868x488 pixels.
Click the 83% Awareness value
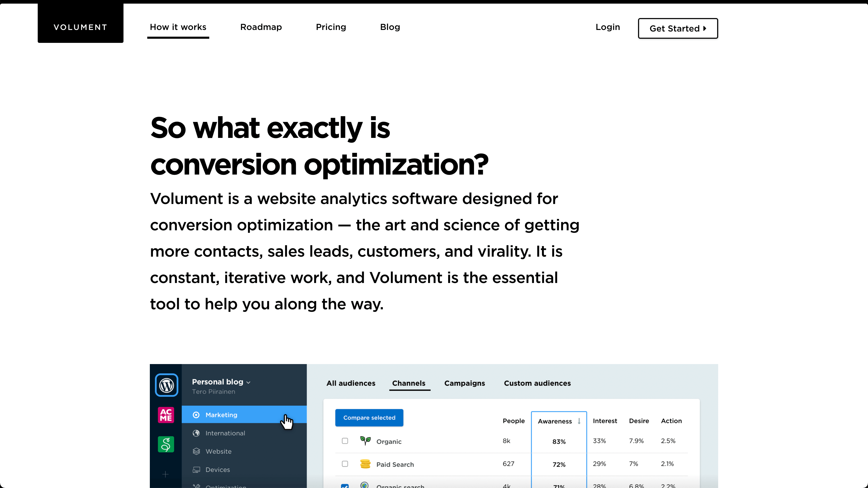tap(559, 442)
